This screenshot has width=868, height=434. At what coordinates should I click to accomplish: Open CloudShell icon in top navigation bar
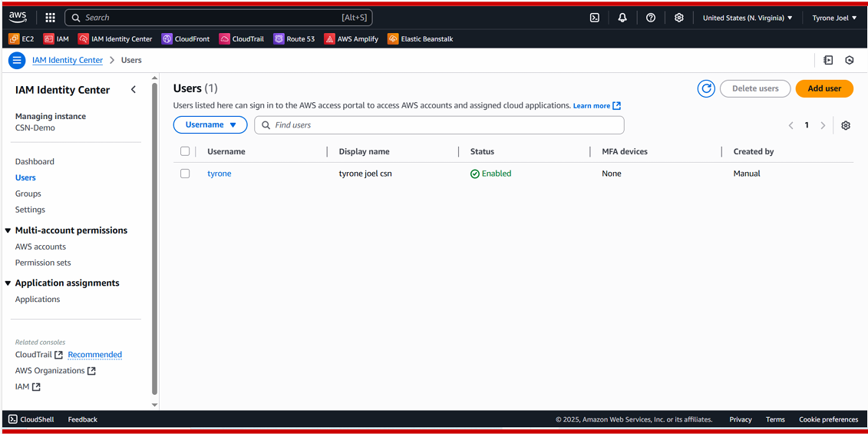click(x=594, y=18)
